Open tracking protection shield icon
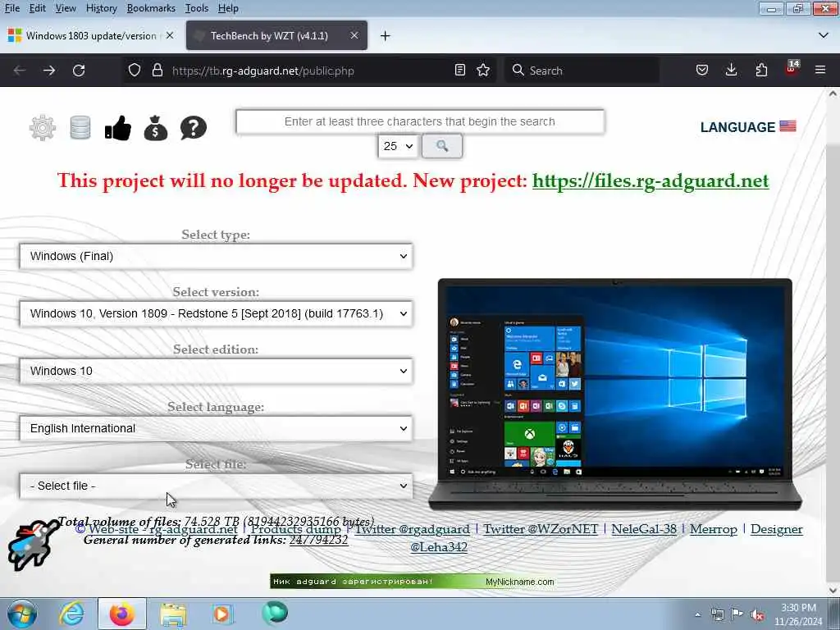 135,71
